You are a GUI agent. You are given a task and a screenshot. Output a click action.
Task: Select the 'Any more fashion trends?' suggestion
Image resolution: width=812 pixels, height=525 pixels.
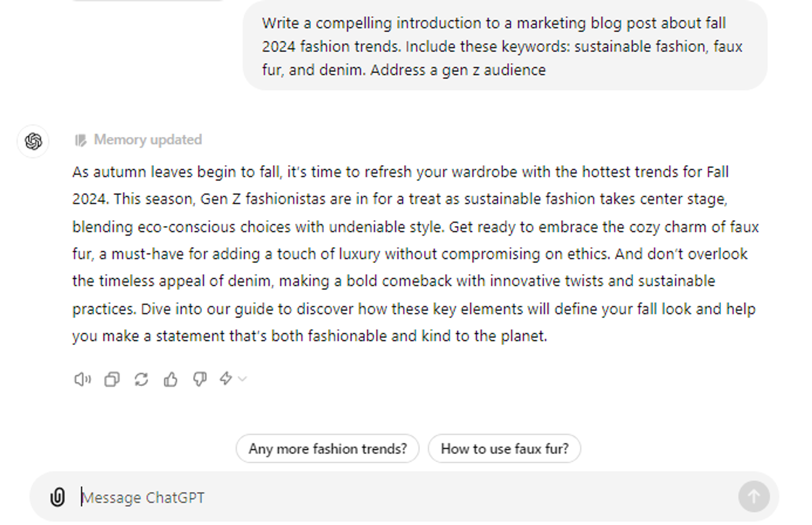pos(327,449)
